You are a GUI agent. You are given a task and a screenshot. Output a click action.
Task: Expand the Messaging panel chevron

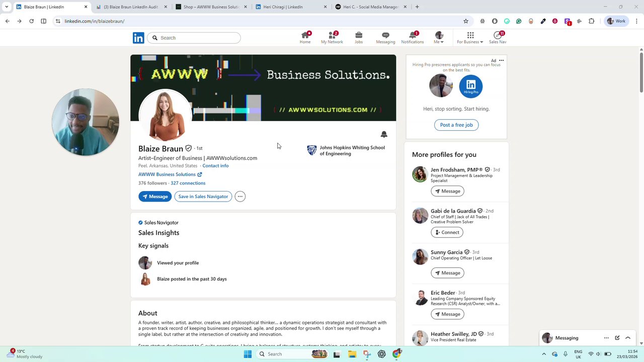(628, 338)
